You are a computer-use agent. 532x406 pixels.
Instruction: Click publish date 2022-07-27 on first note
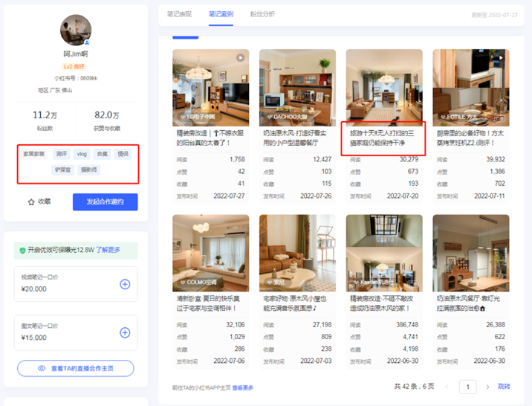point(229,196)
